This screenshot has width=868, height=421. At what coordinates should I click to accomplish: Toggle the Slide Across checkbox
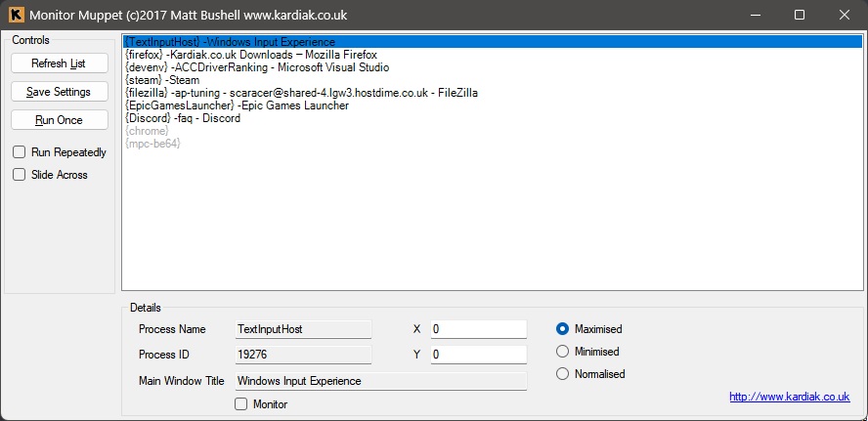pyautogui.click(x=20, y=174)
